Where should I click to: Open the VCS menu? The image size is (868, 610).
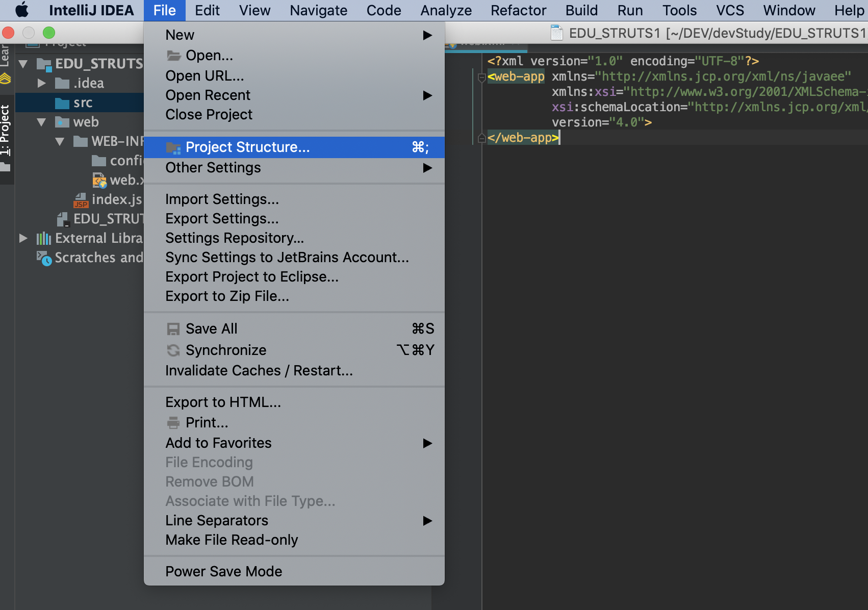click(730, 10)
